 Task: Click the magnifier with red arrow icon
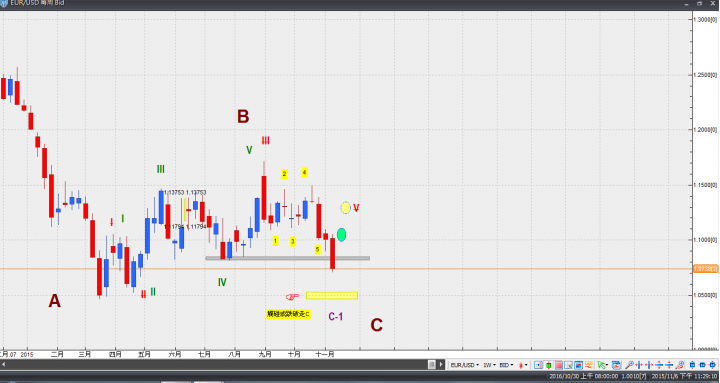point(680,365)
